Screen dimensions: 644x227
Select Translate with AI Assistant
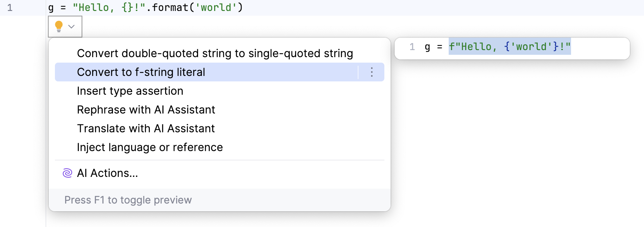pos(146,128)
